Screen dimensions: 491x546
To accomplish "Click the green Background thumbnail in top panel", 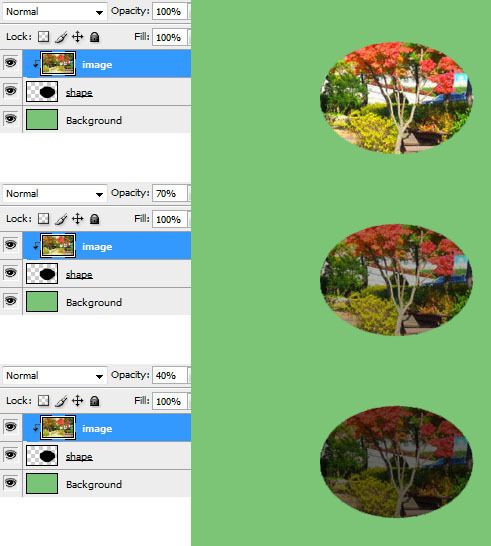I will 42,119.
